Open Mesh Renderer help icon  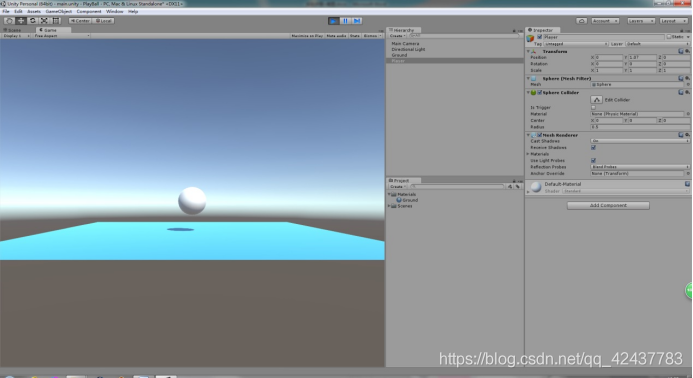[x=681, y=135]
